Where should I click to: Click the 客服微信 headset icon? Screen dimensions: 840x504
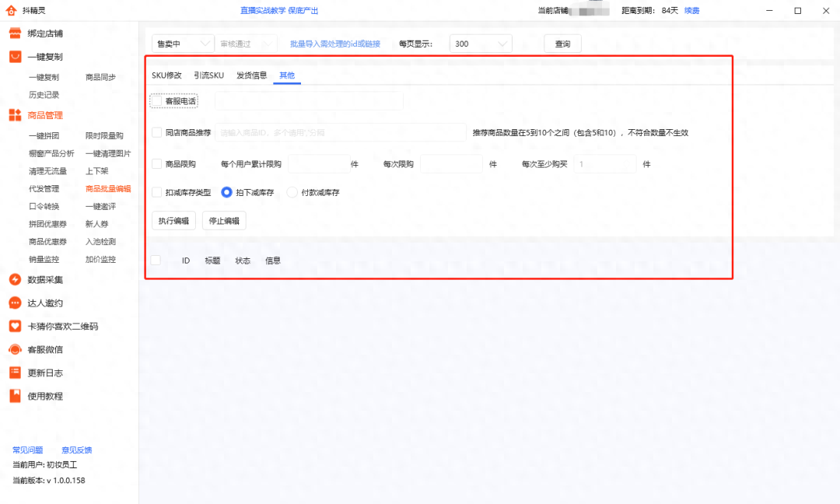[x=15, y=349]
